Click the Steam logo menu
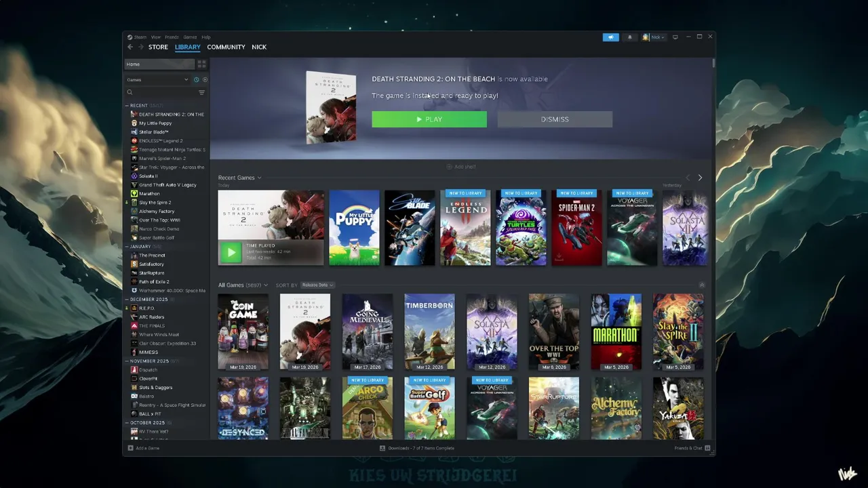The width and height of the screenshot is (868, 488). tap(130, 37)
